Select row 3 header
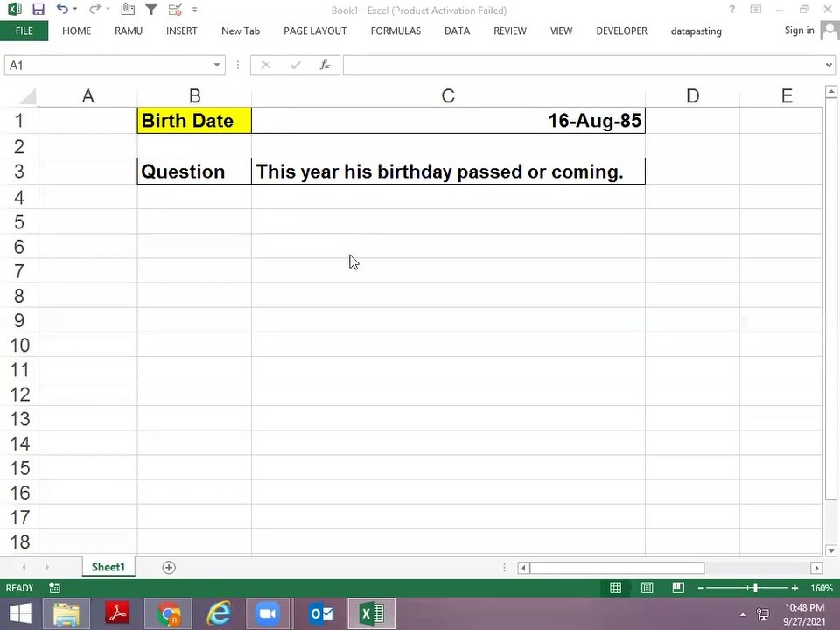Image resolution: width=840 pixels, height=630 pixels. (x=19, y=171)
